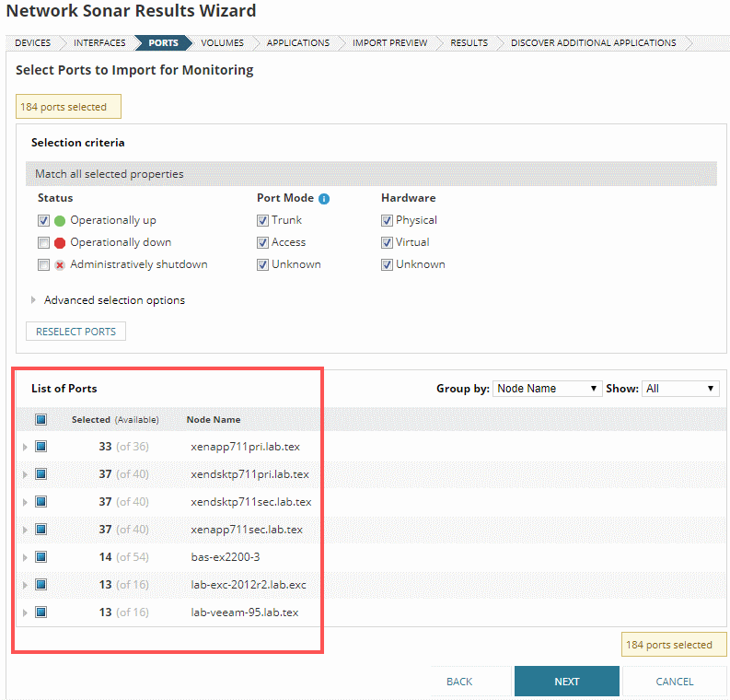Go to the Volumes wizard step
Viewport: 730px width, 700px height.
[222, 43]
